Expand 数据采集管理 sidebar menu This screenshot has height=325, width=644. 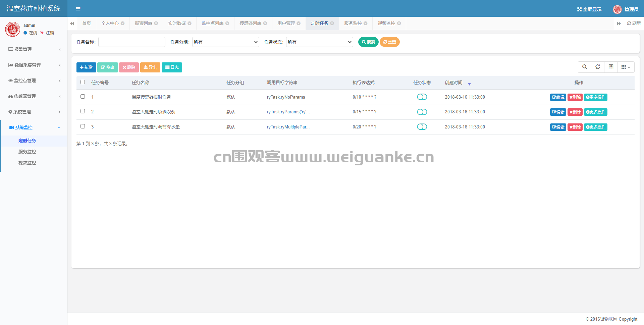coord(34,65)
